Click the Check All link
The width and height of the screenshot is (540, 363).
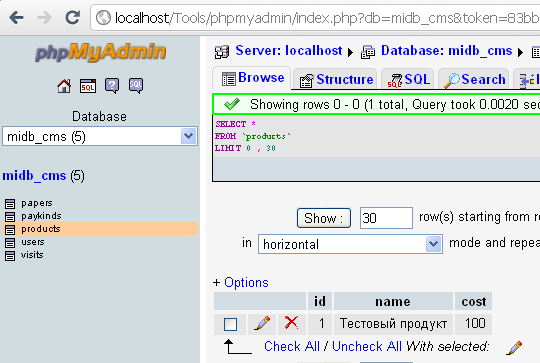click(292, 346)
